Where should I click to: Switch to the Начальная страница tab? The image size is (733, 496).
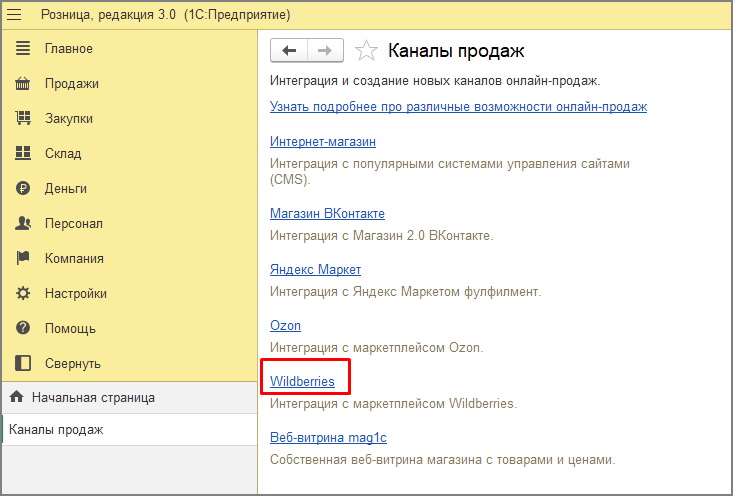click(x=129, y=397)
